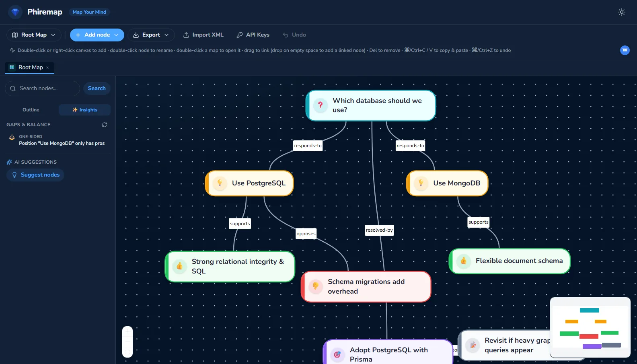Screen dimensions: 637x364
Task: Close the Root Map tab
Action: coord(48,68)
